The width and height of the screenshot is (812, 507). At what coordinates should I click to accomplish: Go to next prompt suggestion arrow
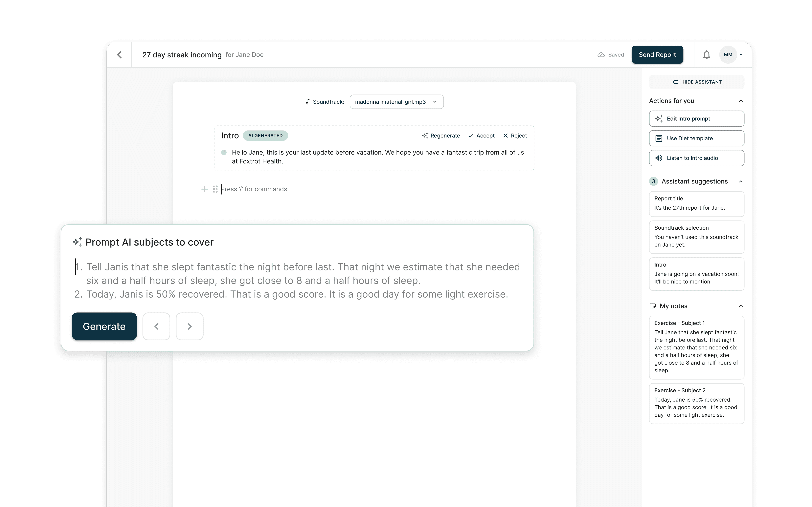(x=190, y=326)
